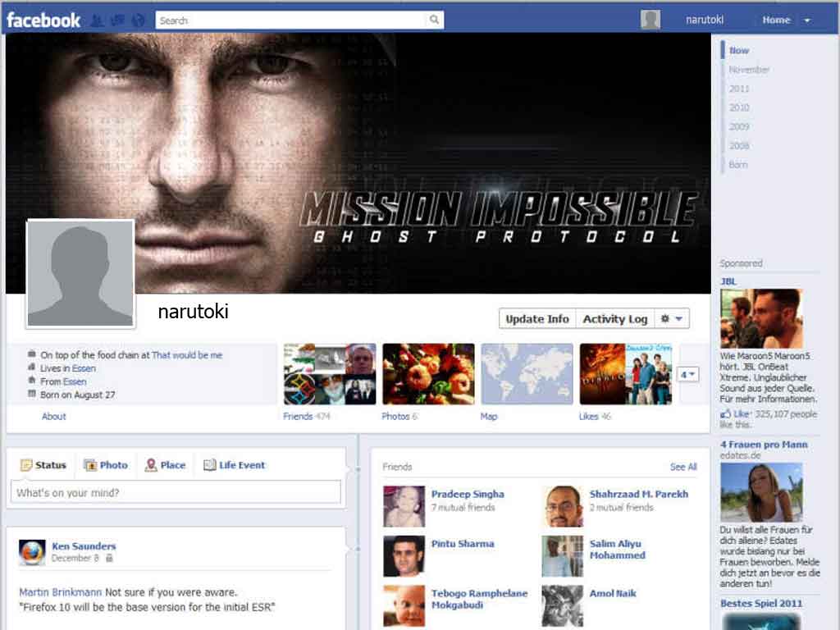Open the Photos thumbnail
Screen dimensions: 840x630
pyautogui.click(x=428, y=374)
